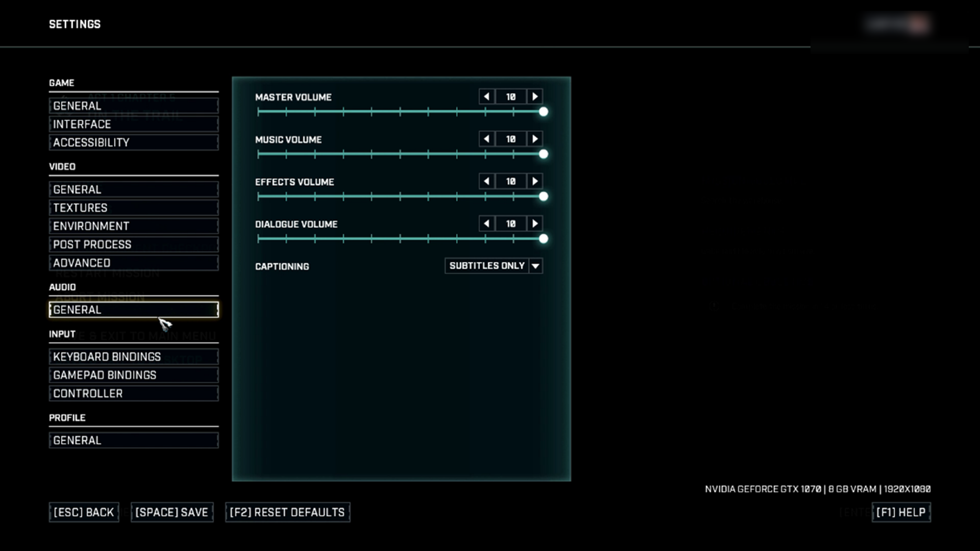Drag the Effects Volume slider
Image resolution: width=980 pixels, height=551 pixels.
coord(543,196)
